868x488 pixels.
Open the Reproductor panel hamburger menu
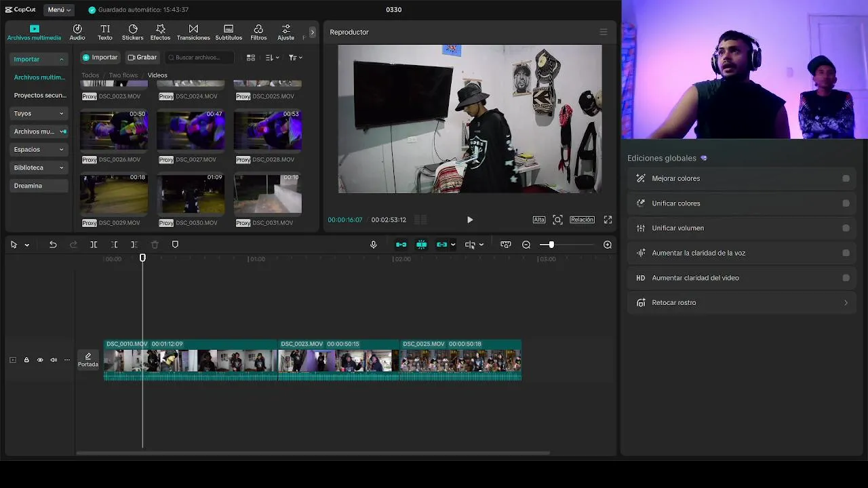(x=604, y=32)
